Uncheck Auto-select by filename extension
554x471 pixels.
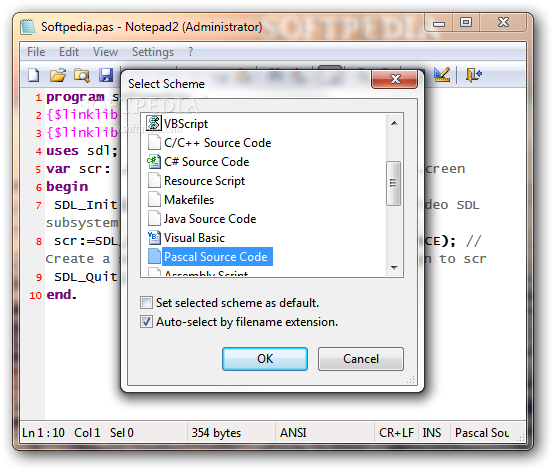pos(146,322)
